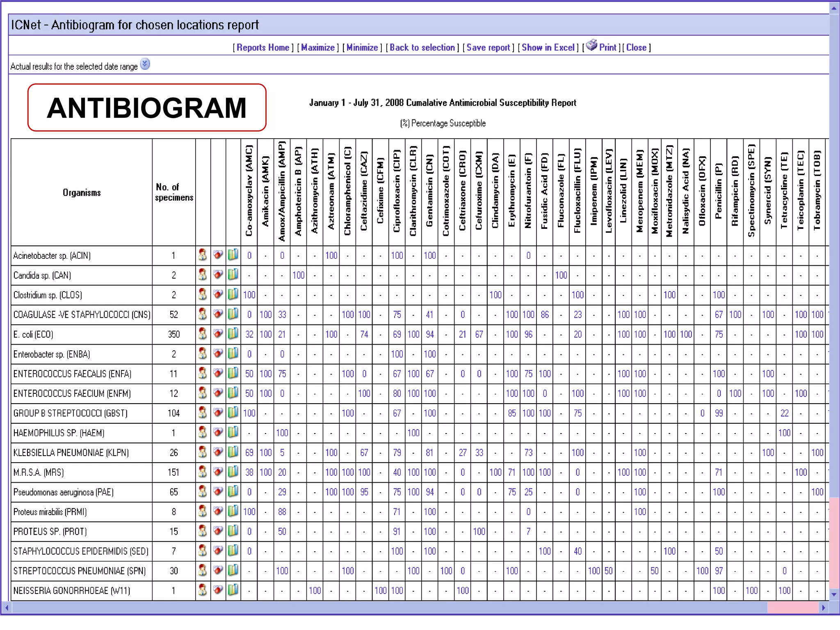Click the vertical scrollbar down arrow

[x=834, y=594]
